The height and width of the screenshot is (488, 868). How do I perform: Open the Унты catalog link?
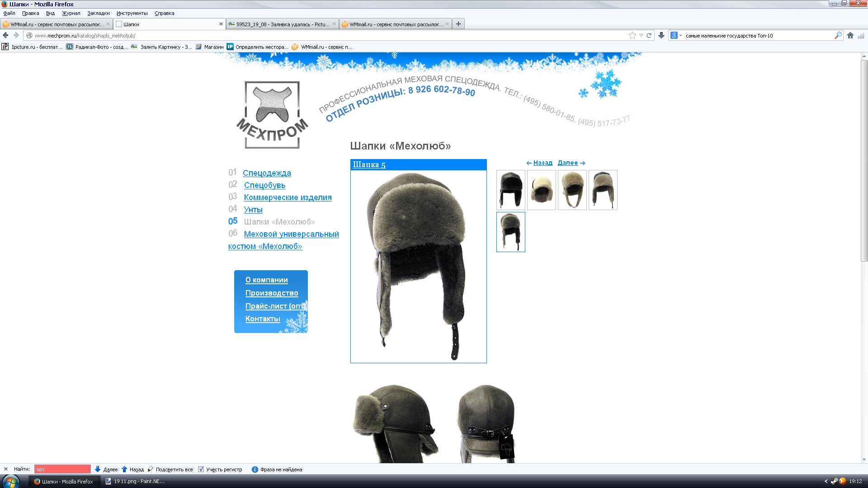pyautogui.click(x=253, y=210)
